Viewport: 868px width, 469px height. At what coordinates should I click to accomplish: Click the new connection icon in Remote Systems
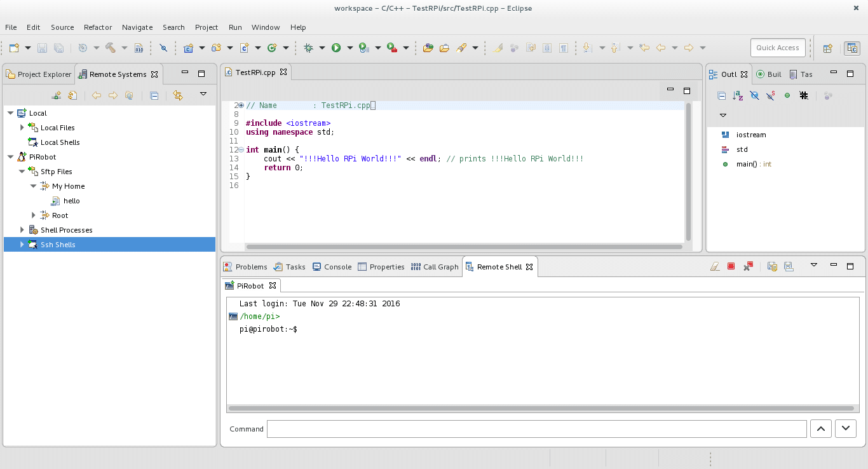coord(56,95)
